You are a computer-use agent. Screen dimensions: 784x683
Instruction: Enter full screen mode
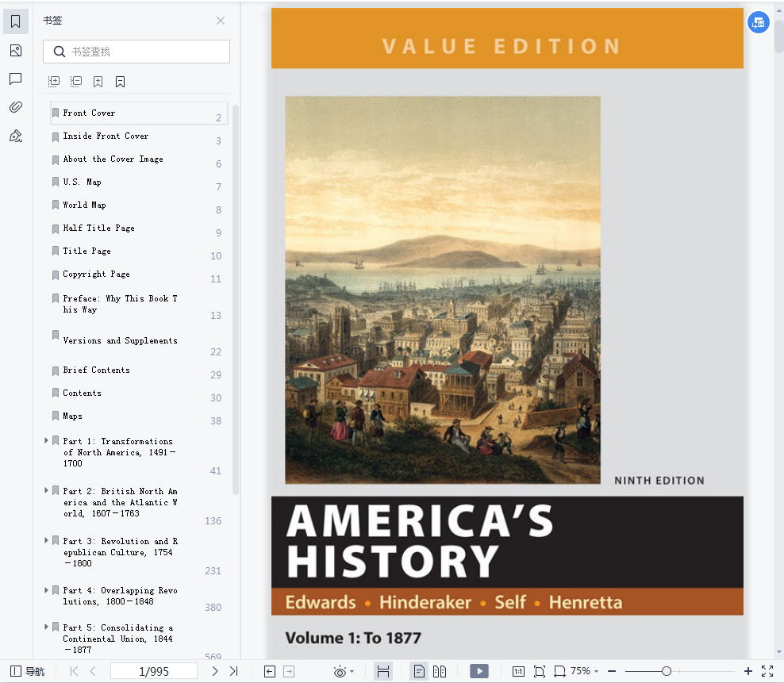(767, 671)
